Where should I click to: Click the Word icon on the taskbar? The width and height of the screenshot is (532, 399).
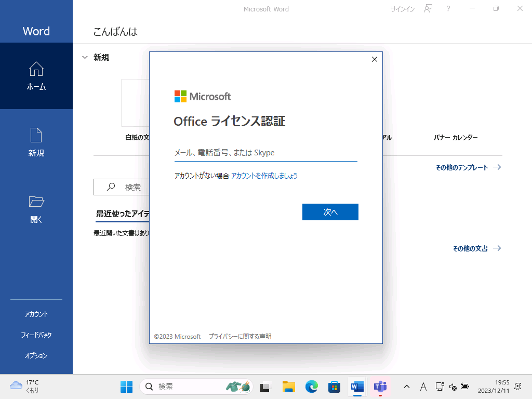[x=357, y=387]
